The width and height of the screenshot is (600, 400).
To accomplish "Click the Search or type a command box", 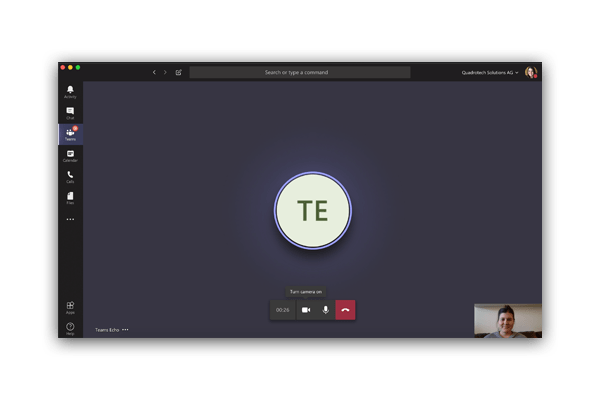I will 300,72.
